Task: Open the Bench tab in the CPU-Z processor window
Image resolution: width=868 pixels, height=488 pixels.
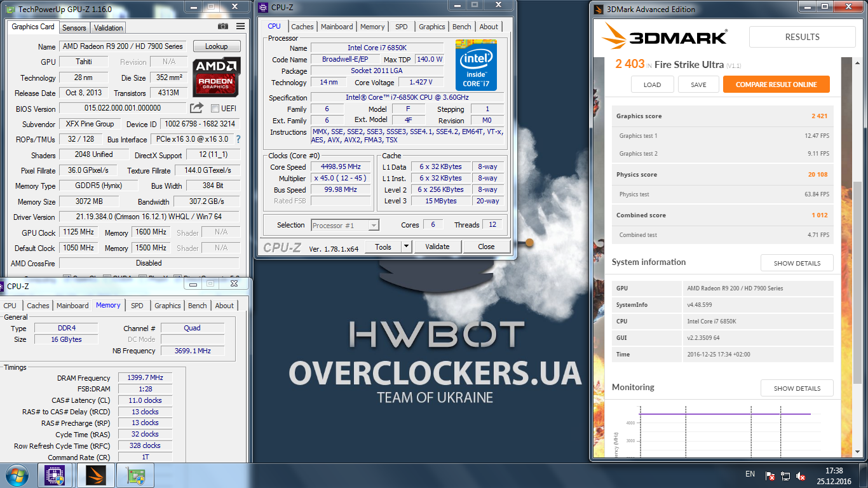Action: tap(462, 27)
